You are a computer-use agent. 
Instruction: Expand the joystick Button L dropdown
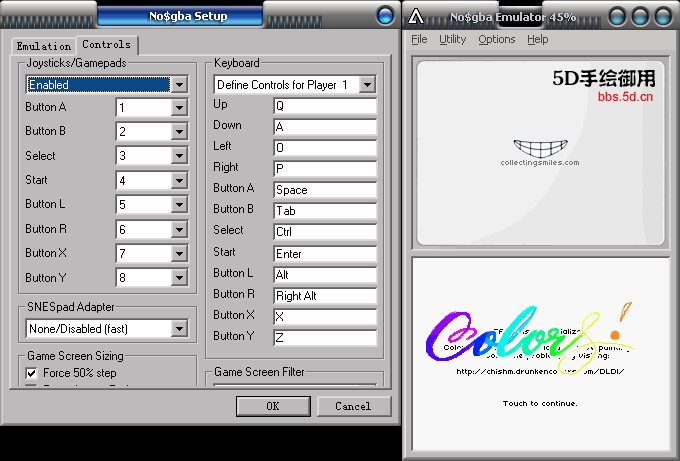point(179,205)
